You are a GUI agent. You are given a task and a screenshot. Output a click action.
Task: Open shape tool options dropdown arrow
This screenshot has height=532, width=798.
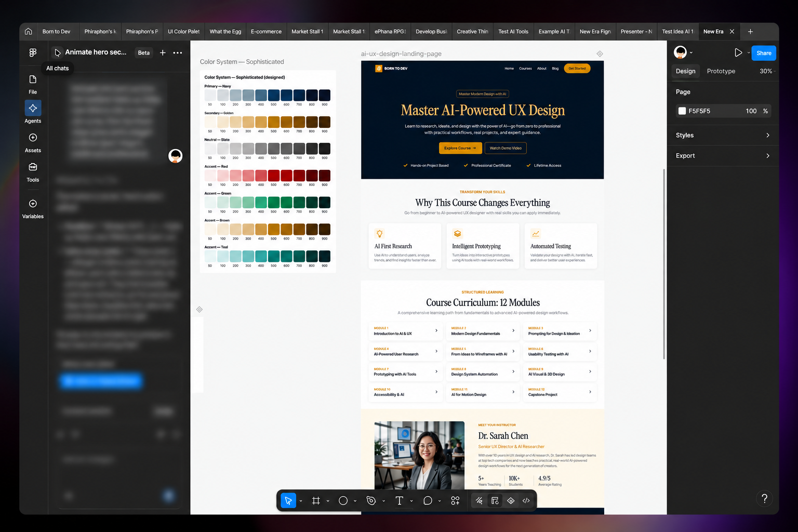click(x=355, y=501)
